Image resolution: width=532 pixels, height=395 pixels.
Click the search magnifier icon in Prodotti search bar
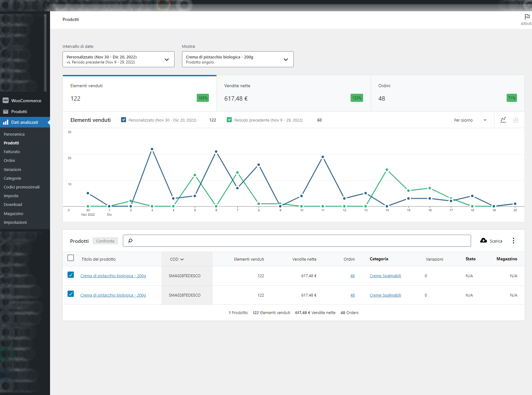[130, 241]
